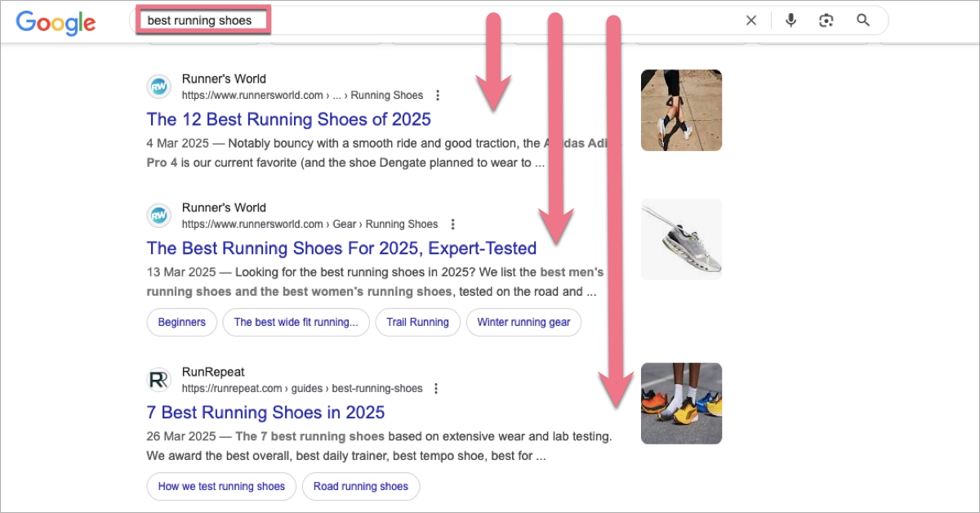The width and height of the screenshot is (980, 513).
Task: Select the Beginners sitelink chip
Action: (181, 322)
